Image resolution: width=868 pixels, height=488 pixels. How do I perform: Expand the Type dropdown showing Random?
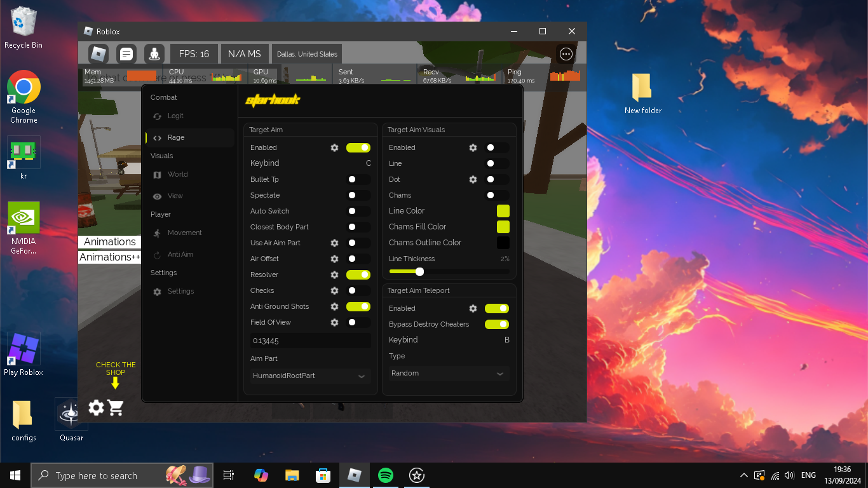[x=449, y=373]
